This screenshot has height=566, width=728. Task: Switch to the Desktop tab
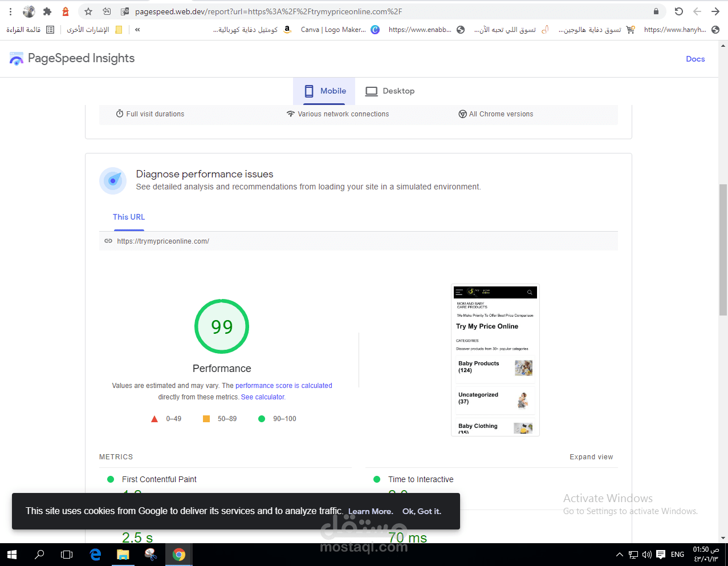(390, 91)
